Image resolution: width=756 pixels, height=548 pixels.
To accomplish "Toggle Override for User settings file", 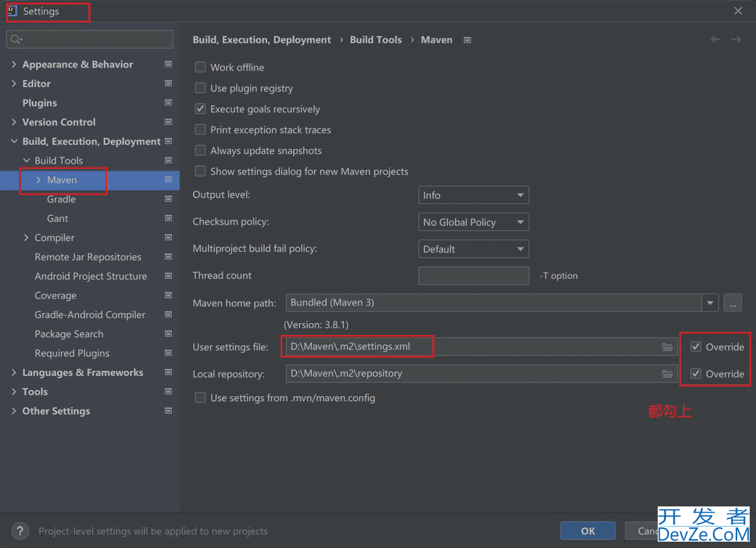I will tap(696, 347).
